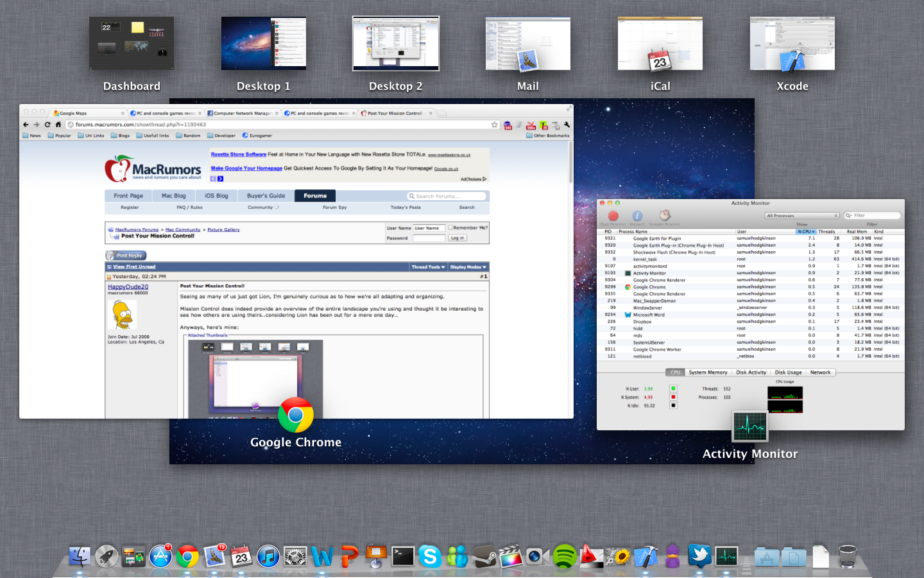Click the Post Reply button
The width and height of the screenshot is (924, 578).
pyautogui.click(x=126, y=255)
